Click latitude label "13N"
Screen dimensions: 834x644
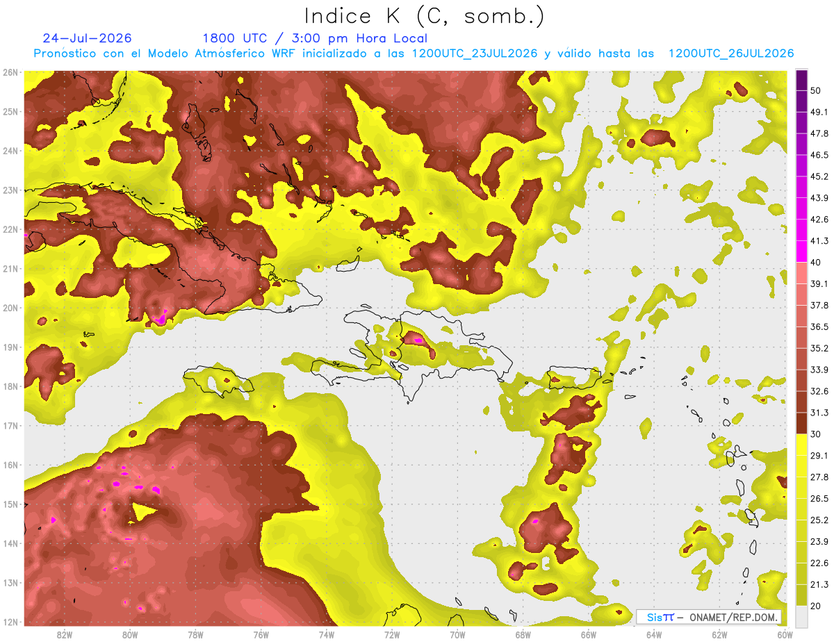coord(10,583)
